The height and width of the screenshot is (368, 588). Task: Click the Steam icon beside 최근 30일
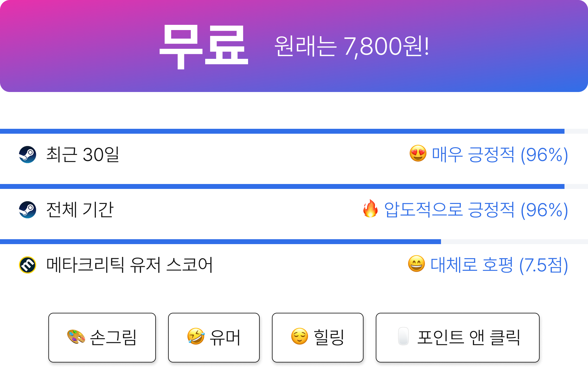point(28,155)
